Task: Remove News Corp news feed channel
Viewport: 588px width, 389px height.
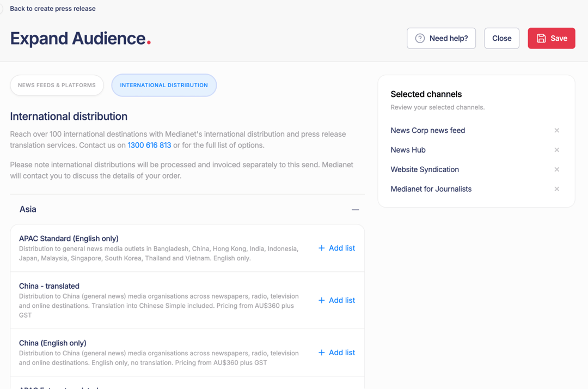Action: tap(556, 131)
